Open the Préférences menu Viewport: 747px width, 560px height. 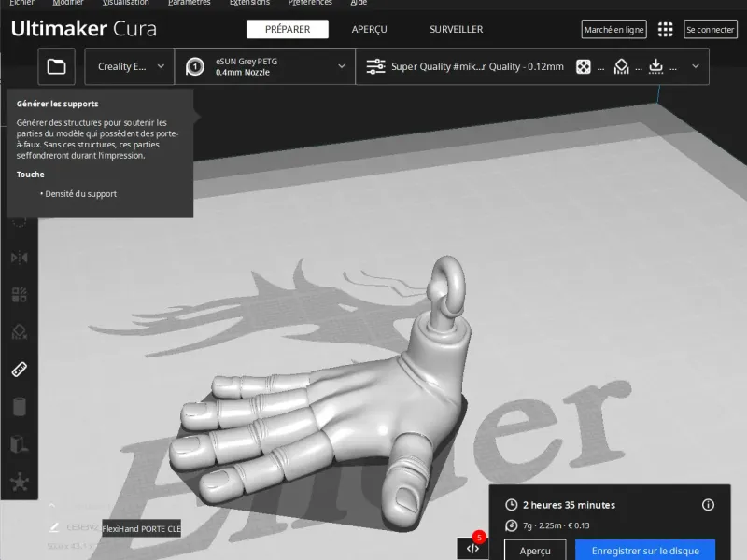click(310, 3)
